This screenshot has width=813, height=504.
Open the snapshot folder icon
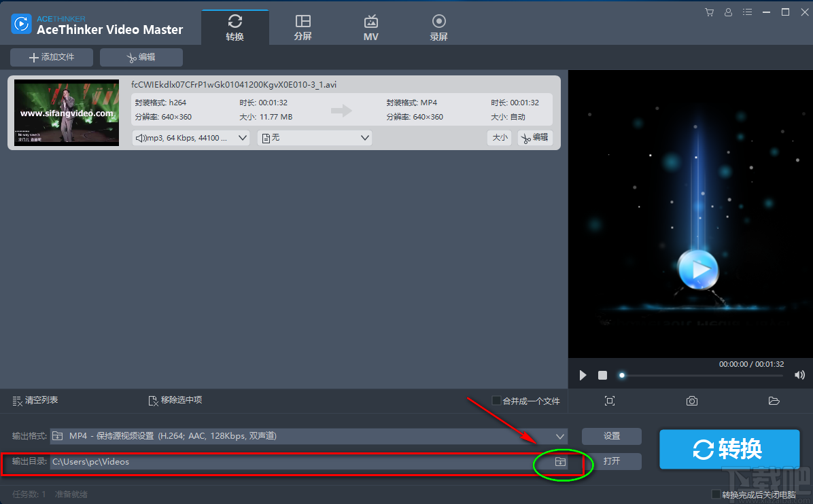tap(774, 401)
